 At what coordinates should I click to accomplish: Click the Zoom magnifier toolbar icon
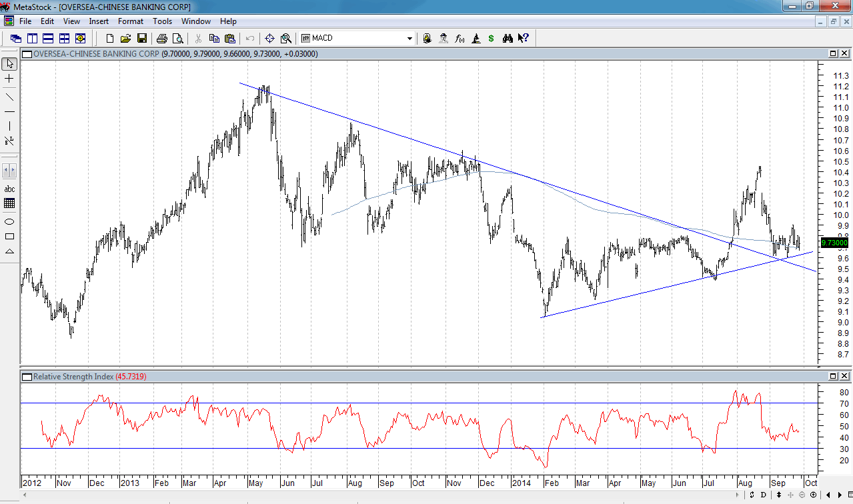tap(286, 39)
